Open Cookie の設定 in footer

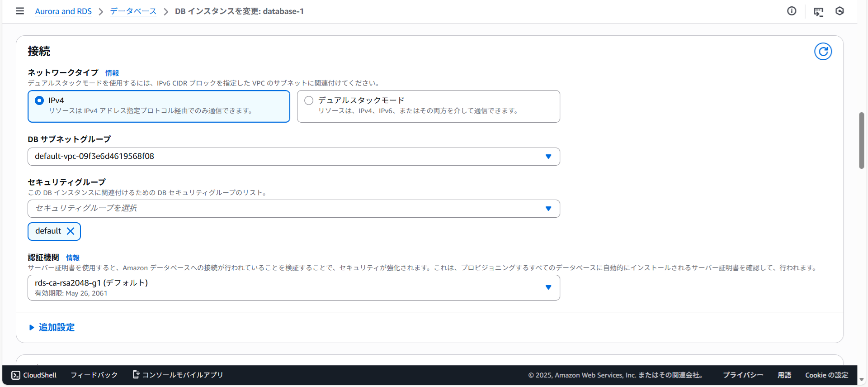[826, 375]
